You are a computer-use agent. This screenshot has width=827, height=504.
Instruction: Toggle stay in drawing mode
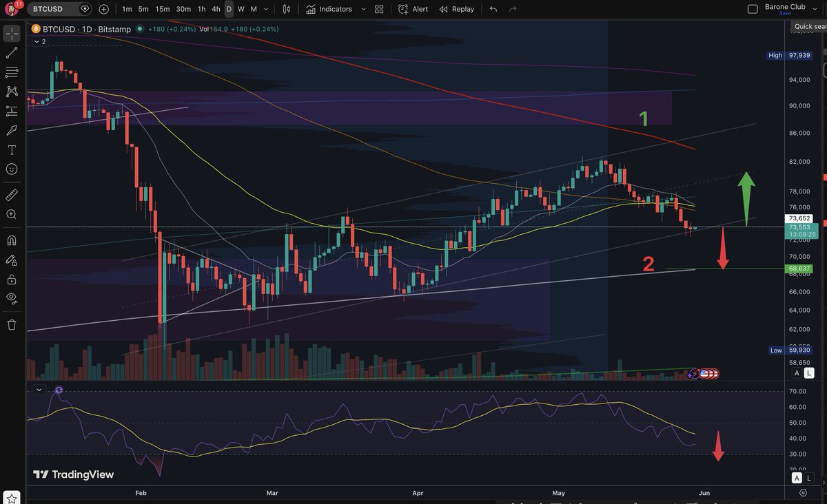pyautogui.click(x=12, y=260)
